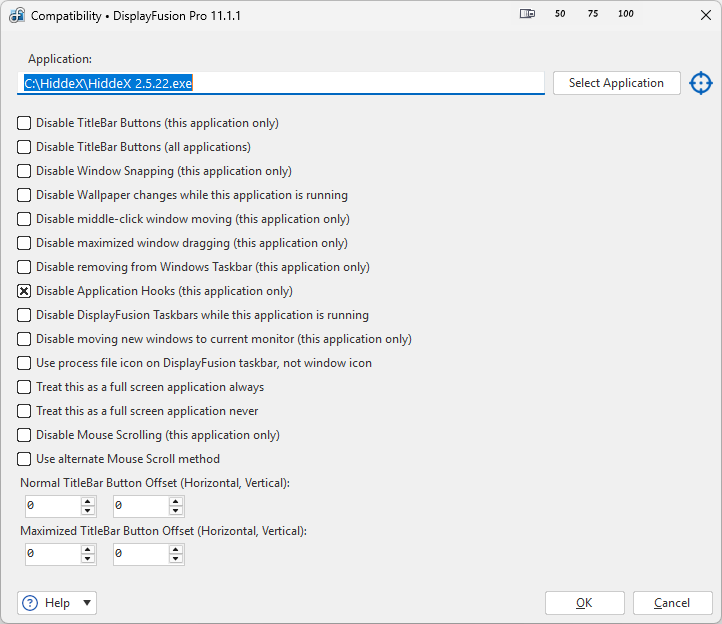Confirm settings with the OK button

click(x=584, y=603)
